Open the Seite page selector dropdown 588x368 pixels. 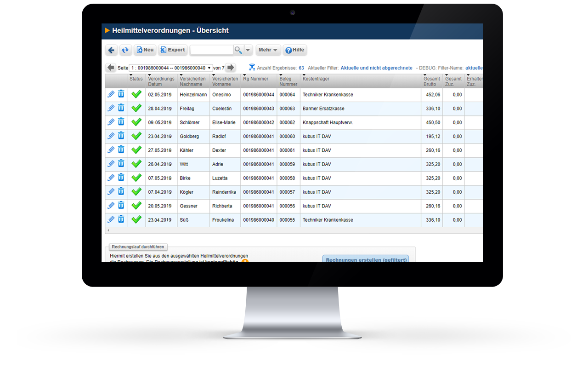[170, 68]
